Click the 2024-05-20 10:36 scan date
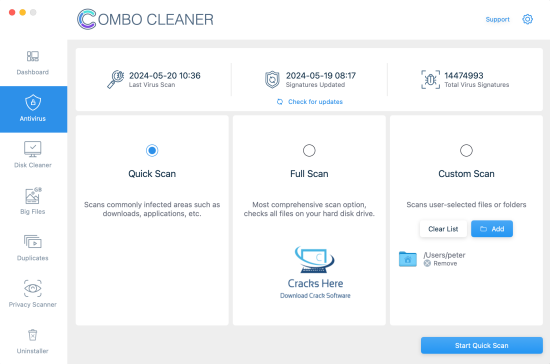The width and height of the screenshot is (550, 364). (165, 75)
